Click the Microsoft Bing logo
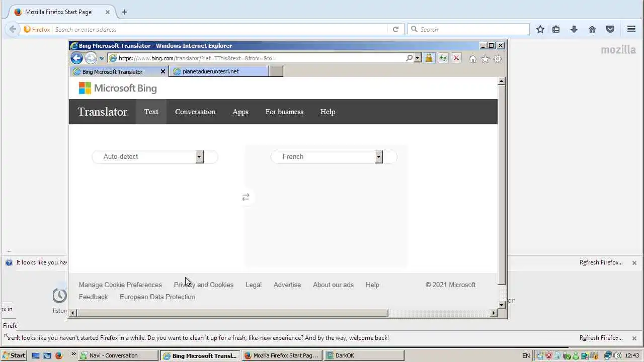The image size is (644, 362). coord(118,88)
